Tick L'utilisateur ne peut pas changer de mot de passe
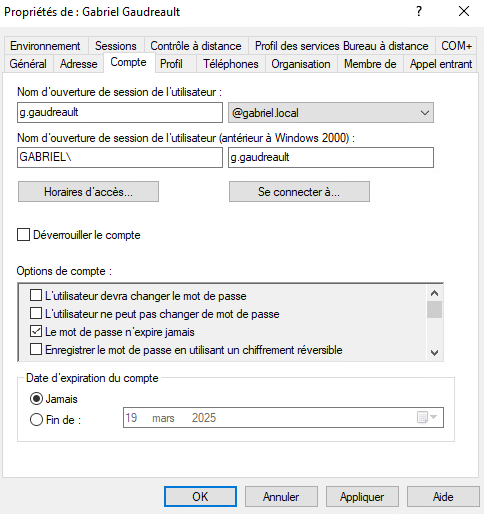484x514 pixels. tap(36, 314)
